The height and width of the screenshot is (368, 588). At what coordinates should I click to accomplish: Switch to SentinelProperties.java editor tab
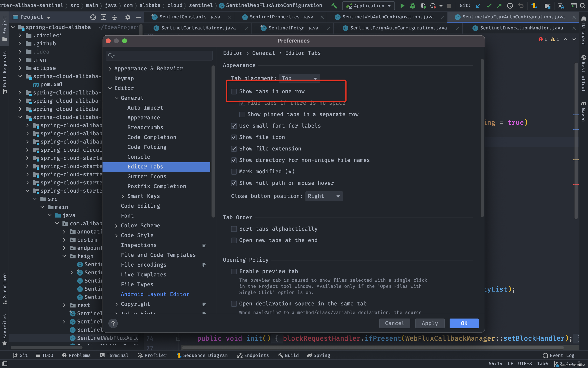(x=281, y=17)
